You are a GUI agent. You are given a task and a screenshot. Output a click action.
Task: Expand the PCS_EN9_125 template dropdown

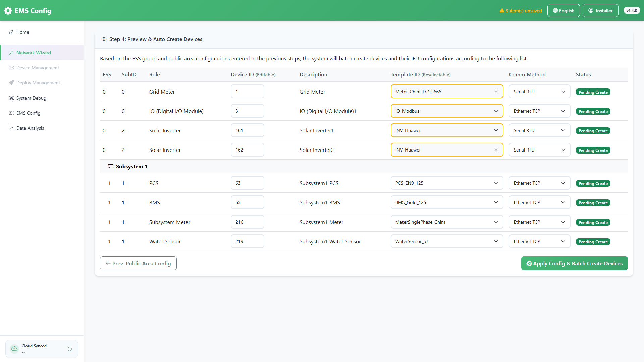click(447, 183)
